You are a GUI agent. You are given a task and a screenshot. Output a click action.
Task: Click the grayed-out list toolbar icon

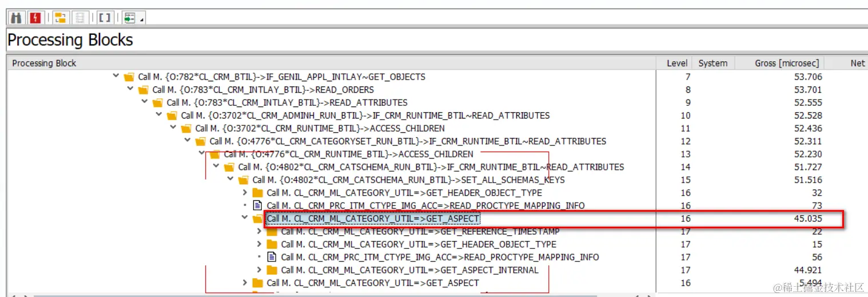(x=79, y=18)
